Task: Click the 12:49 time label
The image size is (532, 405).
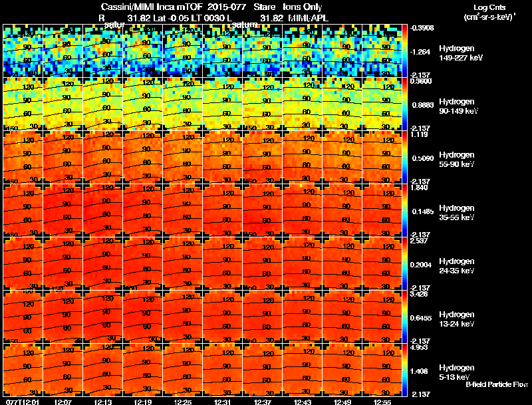Action: tap(342, 402)
